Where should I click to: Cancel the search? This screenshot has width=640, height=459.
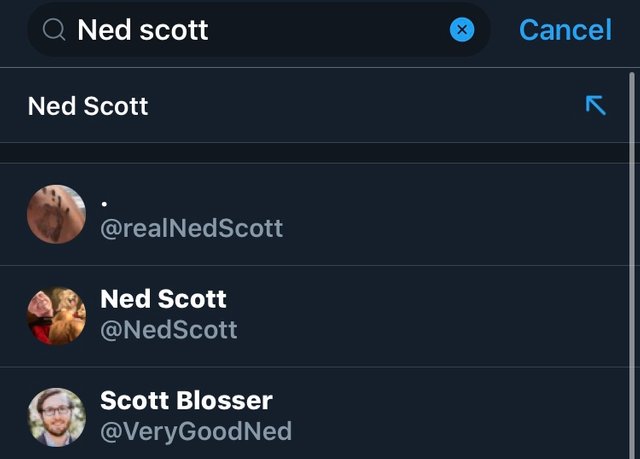point(565,30)
